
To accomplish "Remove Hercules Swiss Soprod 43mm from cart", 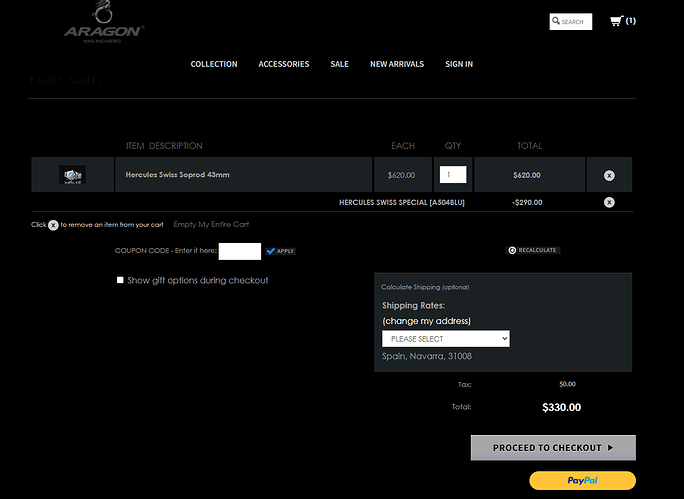I will [609, 175].
